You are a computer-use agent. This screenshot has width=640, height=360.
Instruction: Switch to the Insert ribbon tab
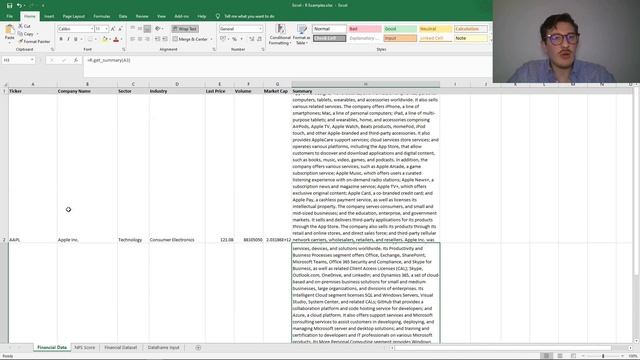tap(49, 16)
